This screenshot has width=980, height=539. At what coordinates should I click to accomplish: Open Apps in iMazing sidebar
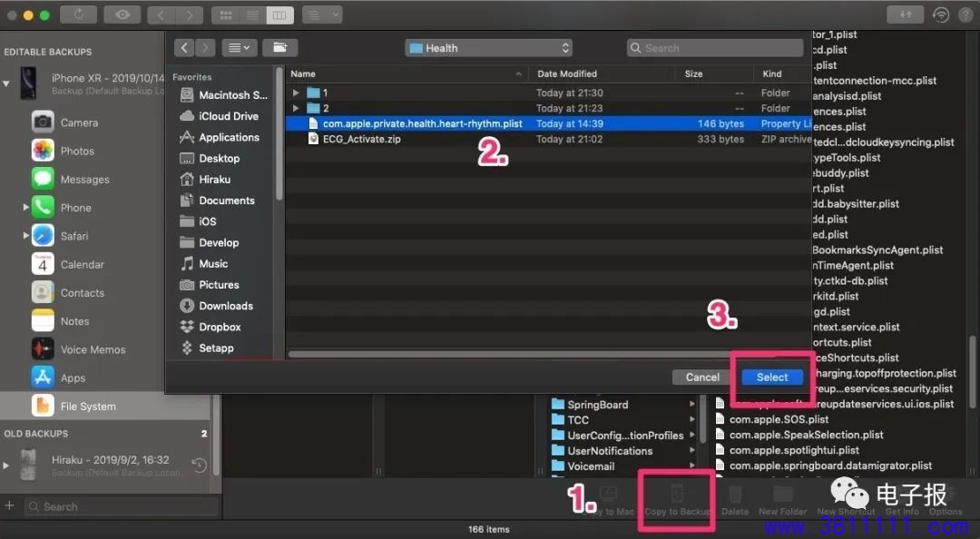(58, 377)
